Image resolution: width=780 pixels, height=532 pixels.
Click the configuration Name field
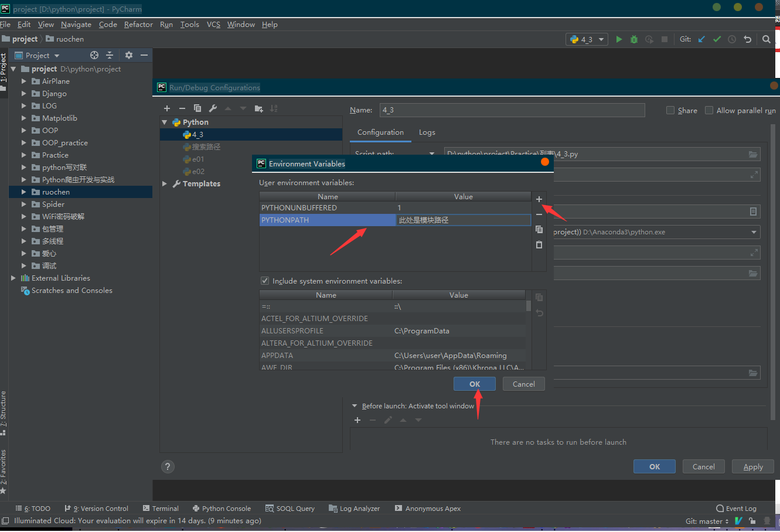pos(512,110)
